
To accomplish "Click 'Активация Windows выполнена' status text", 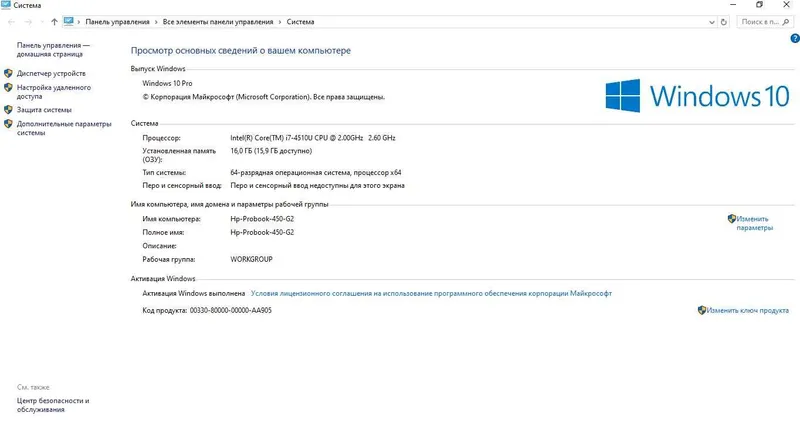I will [193, 293].
